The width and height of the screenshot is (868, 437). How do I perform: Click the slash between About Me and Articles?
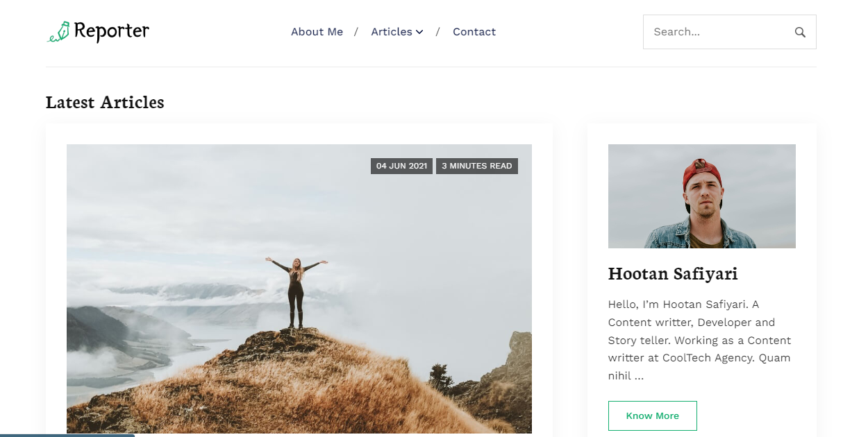point(356,32)
